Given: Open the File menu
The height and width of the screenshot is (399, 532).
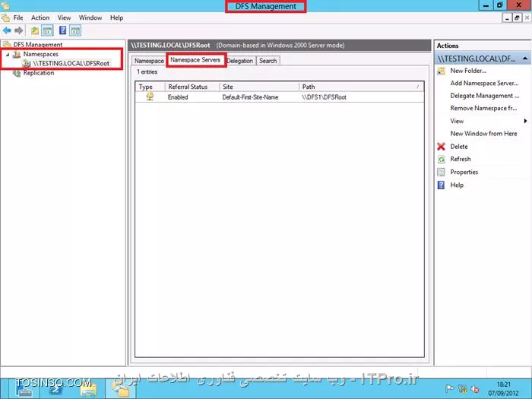Looking at the screenshot, I should pos(18,17).
